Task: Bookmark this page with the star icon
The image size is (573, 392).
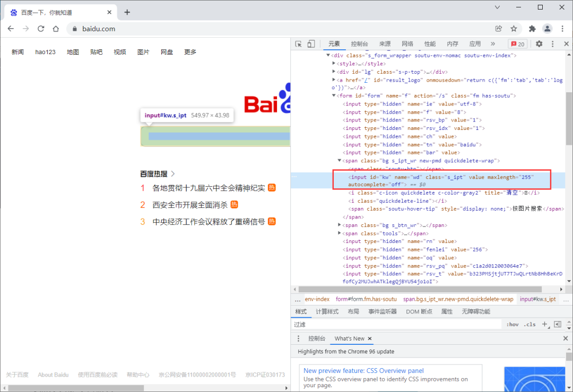Action: tap(514, 29)
